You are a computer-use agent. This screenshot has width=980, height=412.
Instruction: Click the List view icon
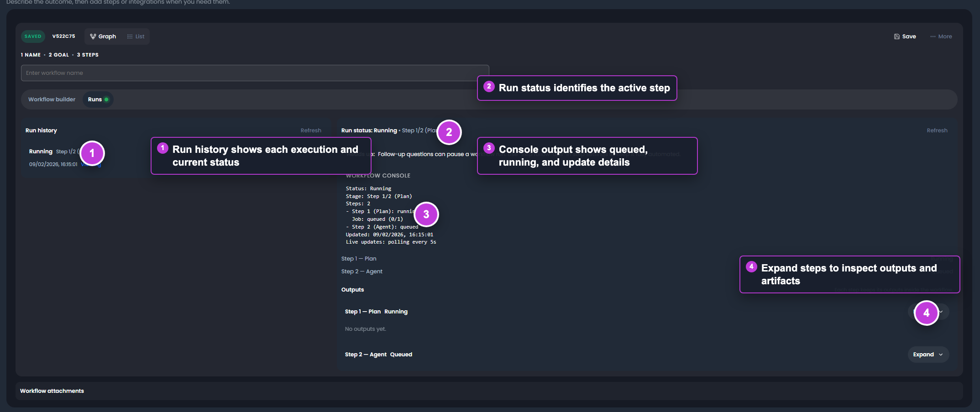click(130, 37)
